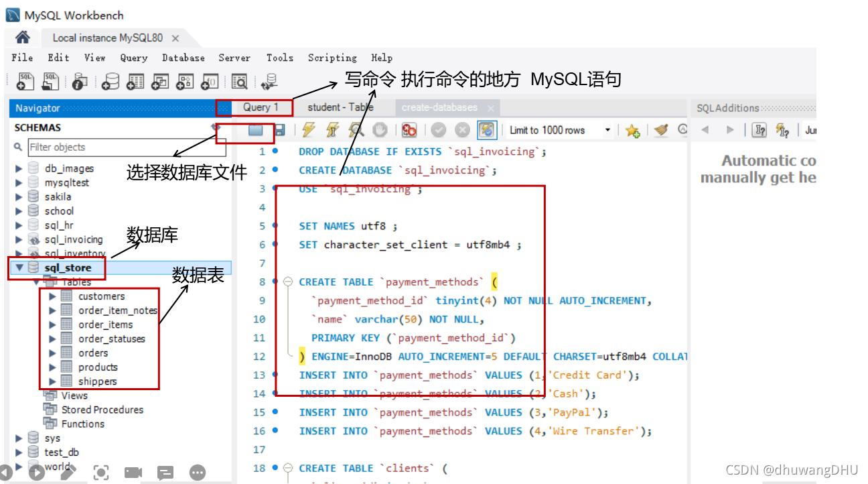Collapse the payment_methods CREATE TABLE fold marker
The width and height of the screenshot is (868, 484).
(289, 282)
